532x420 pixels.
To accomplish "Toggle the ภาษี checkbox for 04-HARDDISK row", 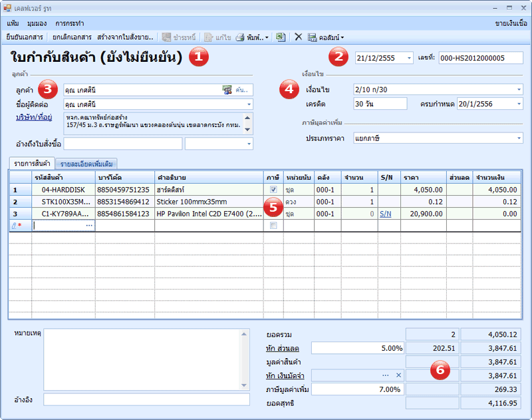I will click(x=273, y=190).
